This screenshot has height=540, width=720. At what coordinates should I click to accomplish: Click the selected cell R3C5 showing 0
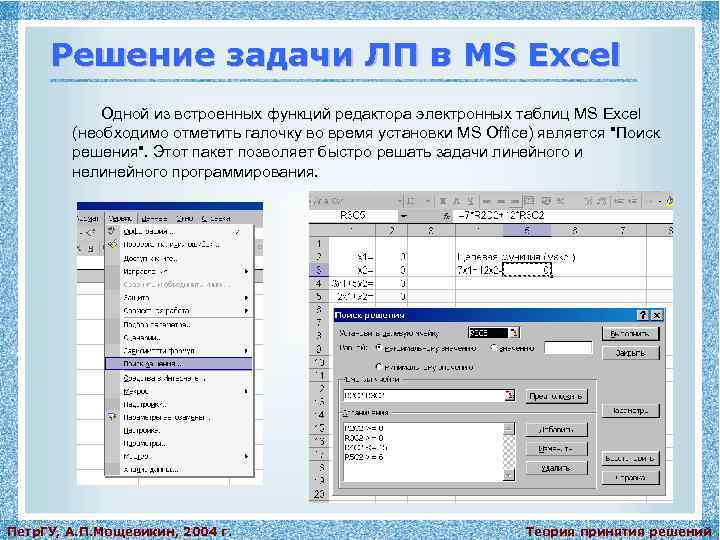click(527, 270)
